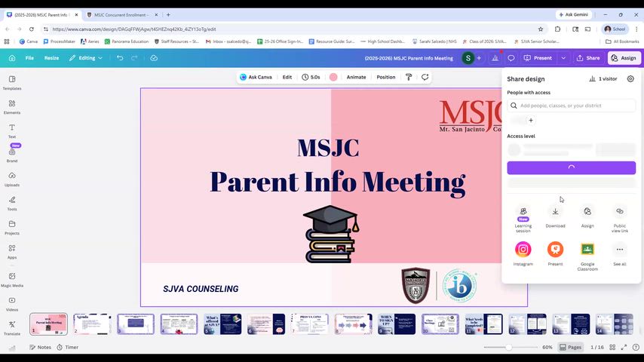The height and width of the screenshot is (362, 644).
Task: Click the Present button in header
Action: (x=538, y=58)
